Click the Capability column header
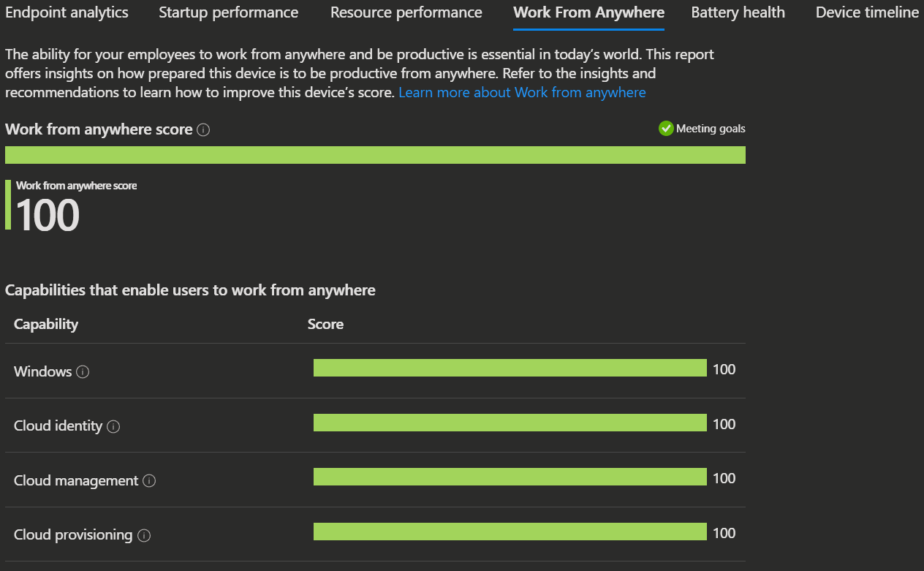The height and width of the screenshot is (571, 924). (x=46, y=324)
